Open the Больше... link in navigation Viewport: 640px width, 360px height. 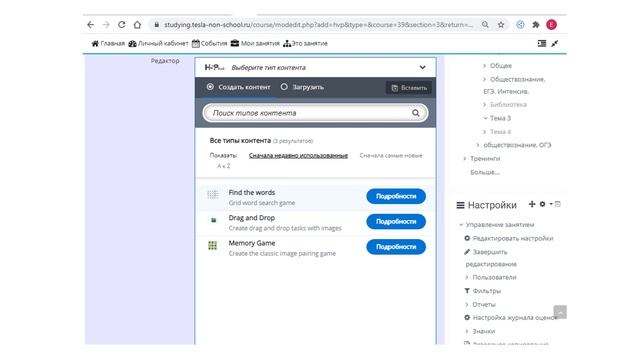click(x=484, y=172)
